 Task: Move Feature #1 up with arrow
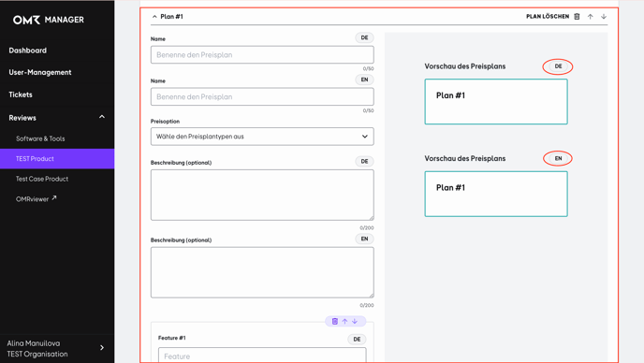(x=344, y=321)
